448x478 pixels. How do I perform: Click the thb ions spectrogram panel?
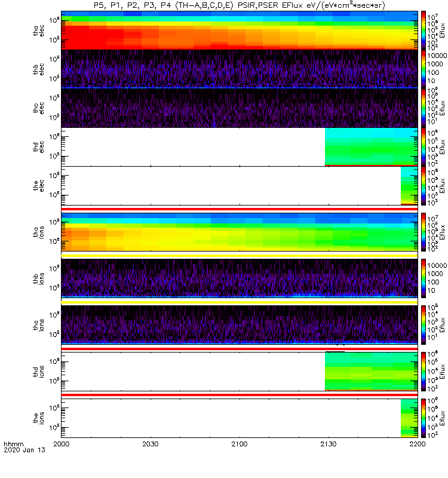(240, 278)
